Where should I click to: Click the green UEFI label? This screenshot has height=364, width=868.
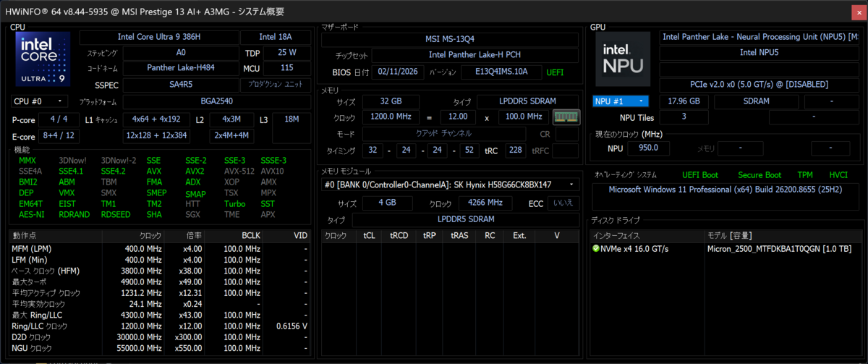(x=555, y=72)
